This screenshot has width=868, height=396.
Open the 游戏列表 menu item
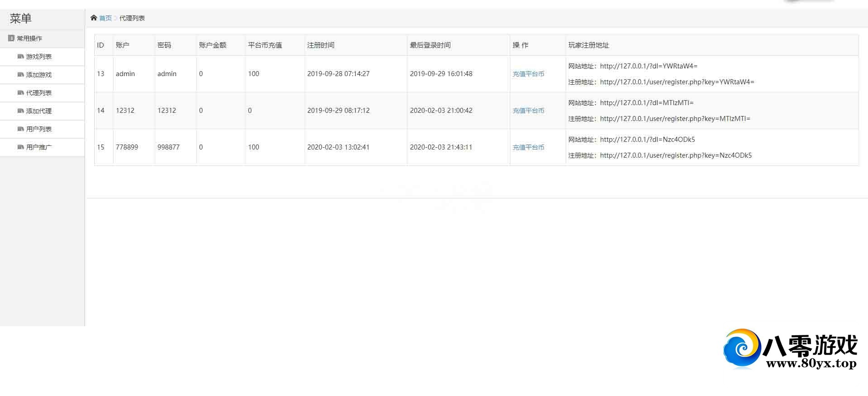39,57
